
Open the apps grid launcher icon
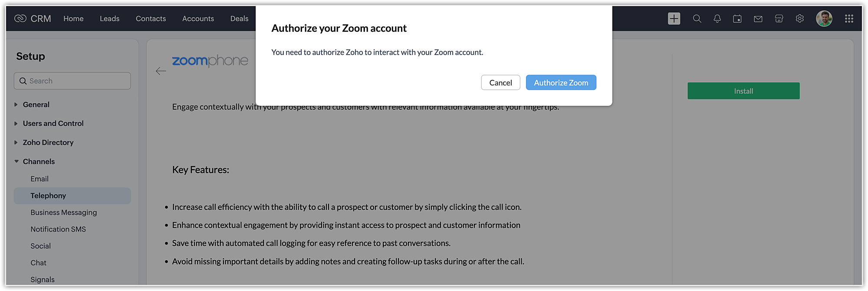click(x=849, y=19)
